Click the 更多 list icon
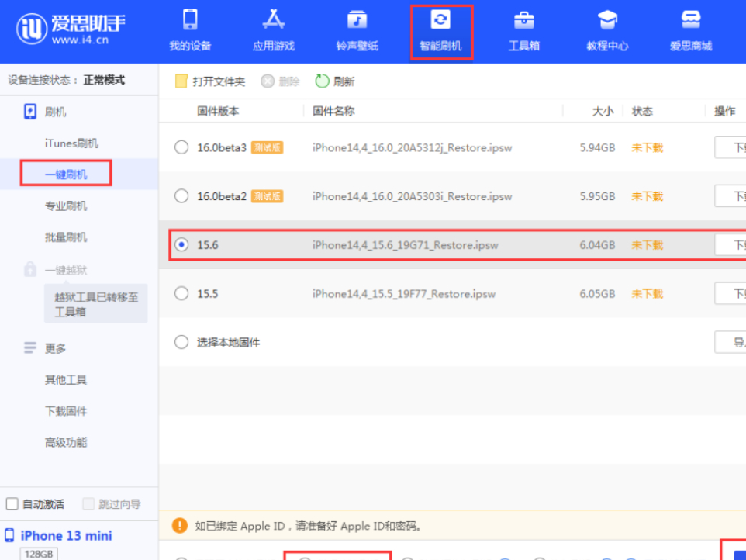The width and height of the screenshot is (746, 560). (30, 347)
